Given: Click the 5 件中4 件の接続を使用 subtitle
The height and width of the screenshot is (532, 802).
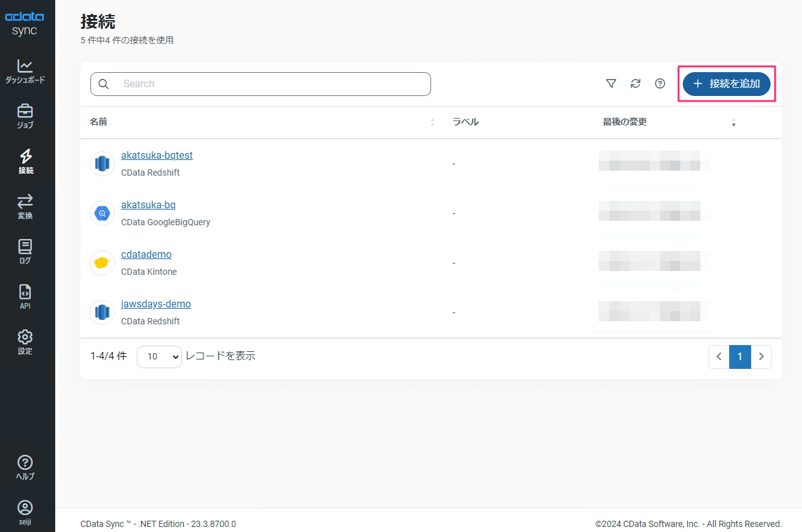Looking at the screenshot, I should coord(127,40).
